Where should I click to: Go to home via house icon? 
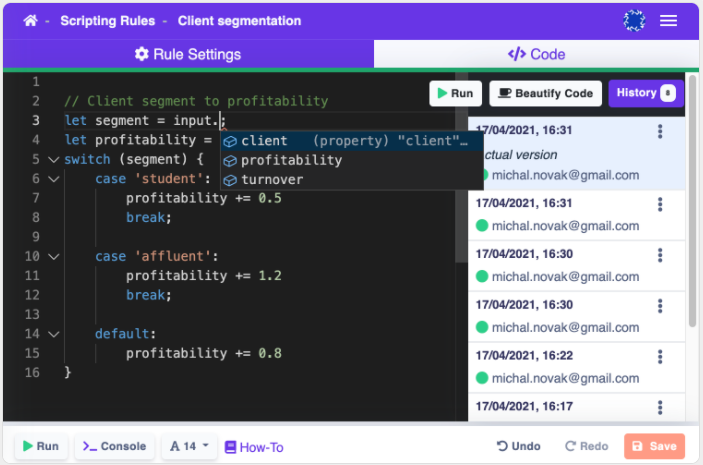30,21
